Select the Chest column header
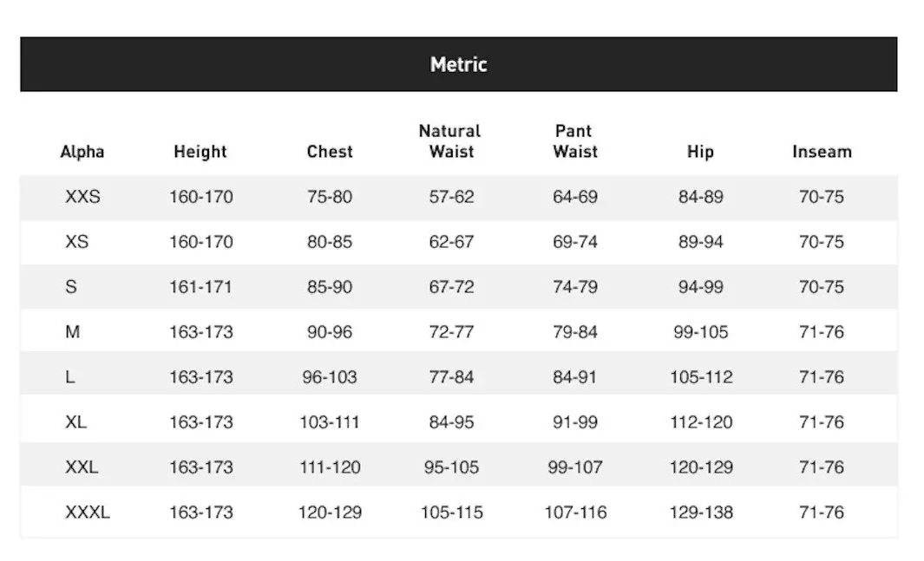Viewport: 924px width, 561px height. pos(330,152)
